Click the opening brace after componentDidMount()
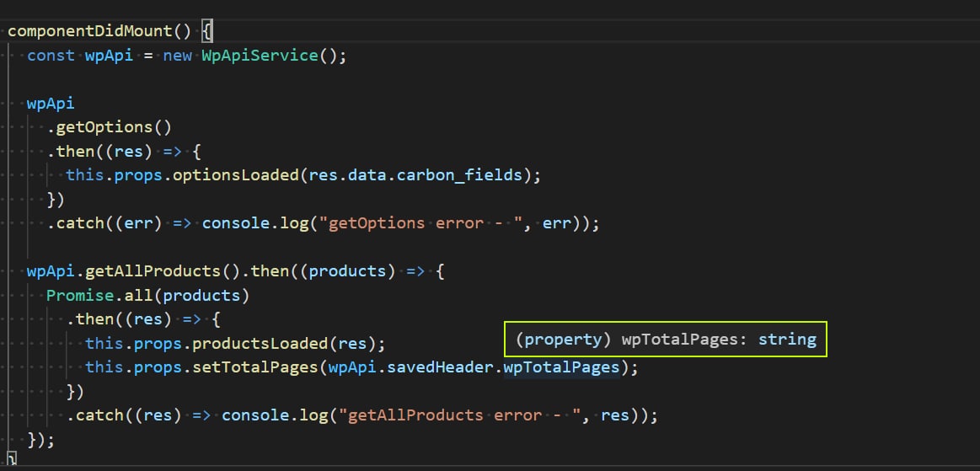980x471 pixels. (207, 32)
